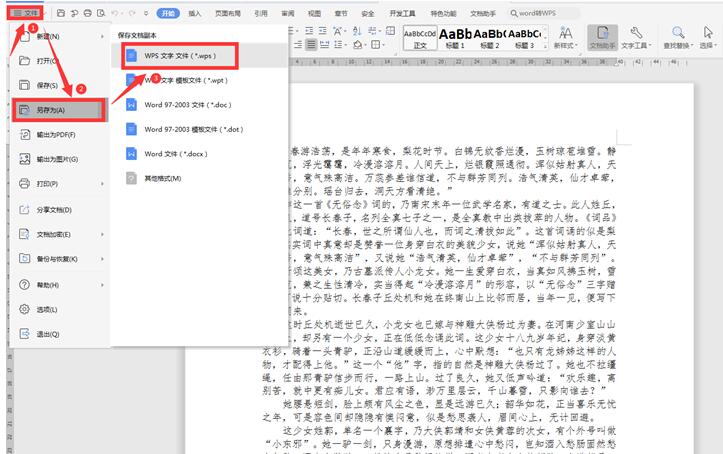Click the 文档助手 ribbon button
Viewport: 723px width, 454px height.
coord(603,37)
